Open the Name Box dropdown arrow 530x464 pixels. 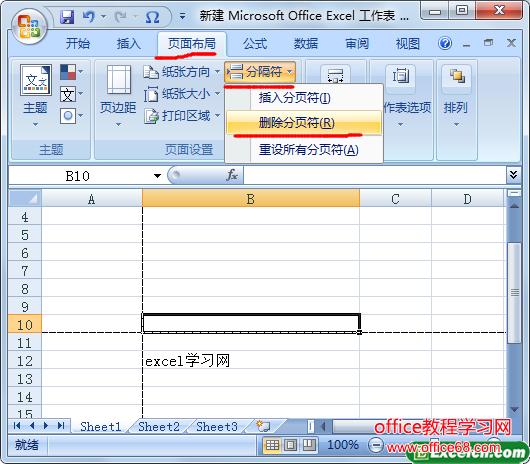point(157,176)
